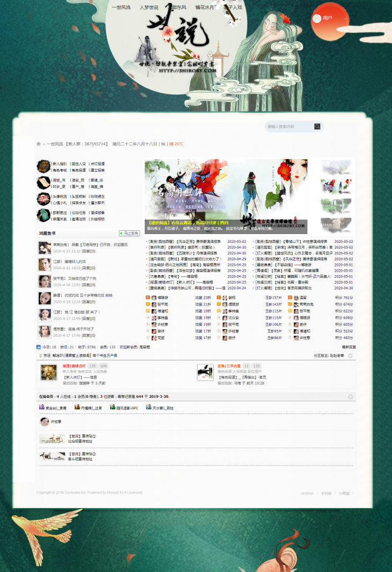Select the first banner thumbnail
This screenshot has height=572, width=392.
pos(336,167)
